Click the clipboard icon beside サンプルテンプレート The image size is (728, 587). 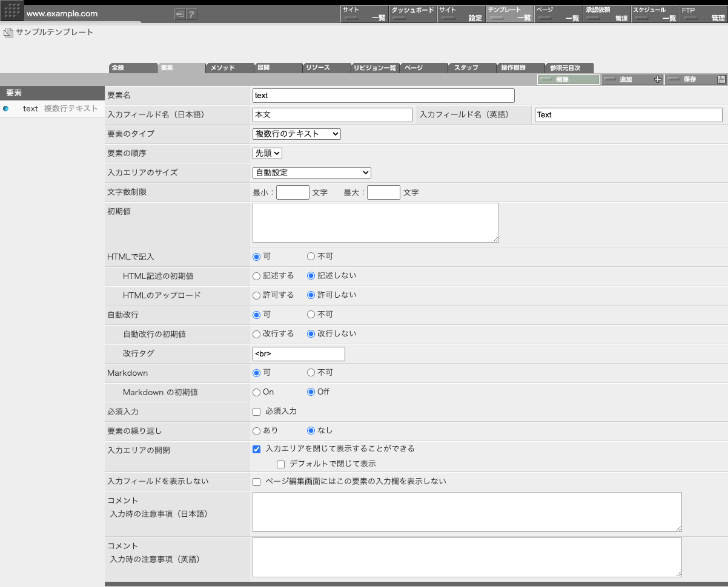(7, 33)
